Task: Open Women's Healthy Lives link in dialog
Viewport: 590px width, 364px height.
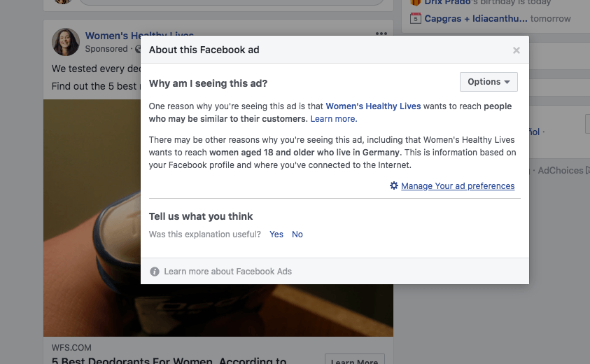Action: (373, 106)
